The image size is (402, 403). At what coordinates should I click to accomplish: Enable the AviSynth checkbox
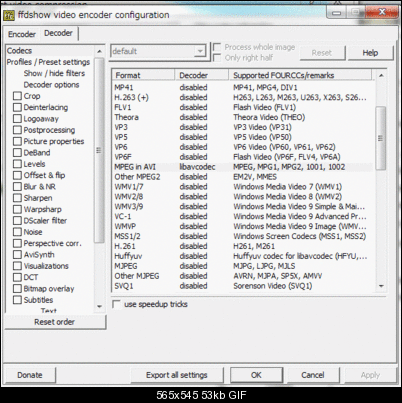pyautogui.click(x=17, y=255)
